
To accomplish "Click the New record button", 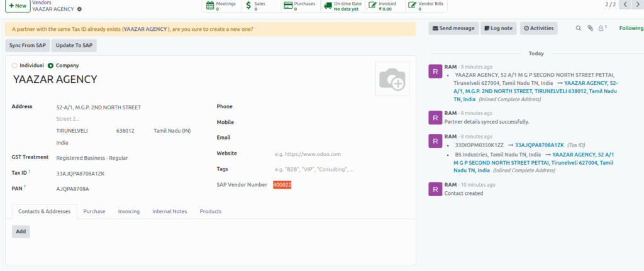I will 17,6.
